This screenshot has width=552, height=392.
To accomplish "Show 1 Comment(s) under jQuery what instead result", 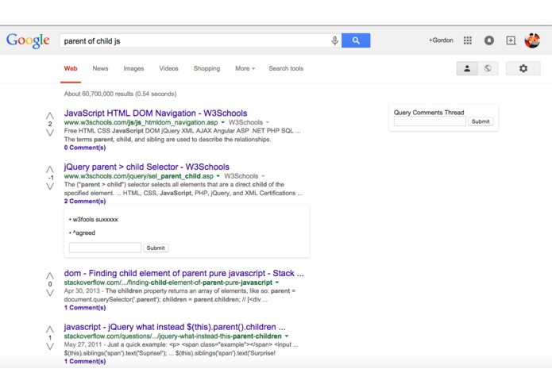I will click(85, 361).
